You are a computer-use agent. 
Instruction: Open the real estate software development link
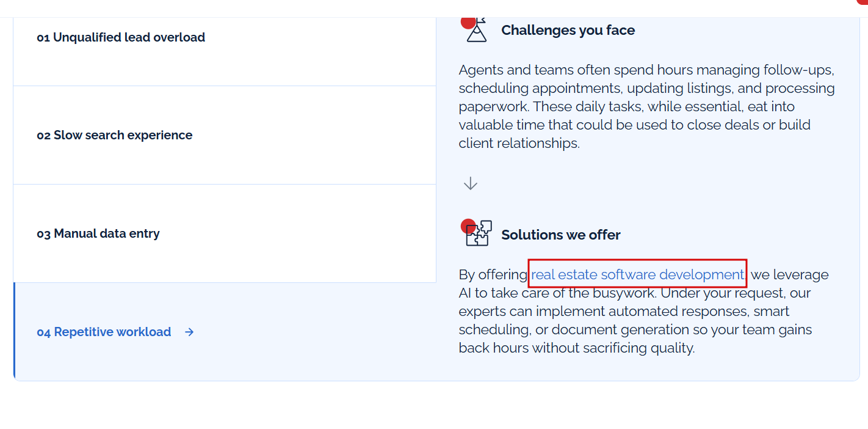tap(638, 275)
